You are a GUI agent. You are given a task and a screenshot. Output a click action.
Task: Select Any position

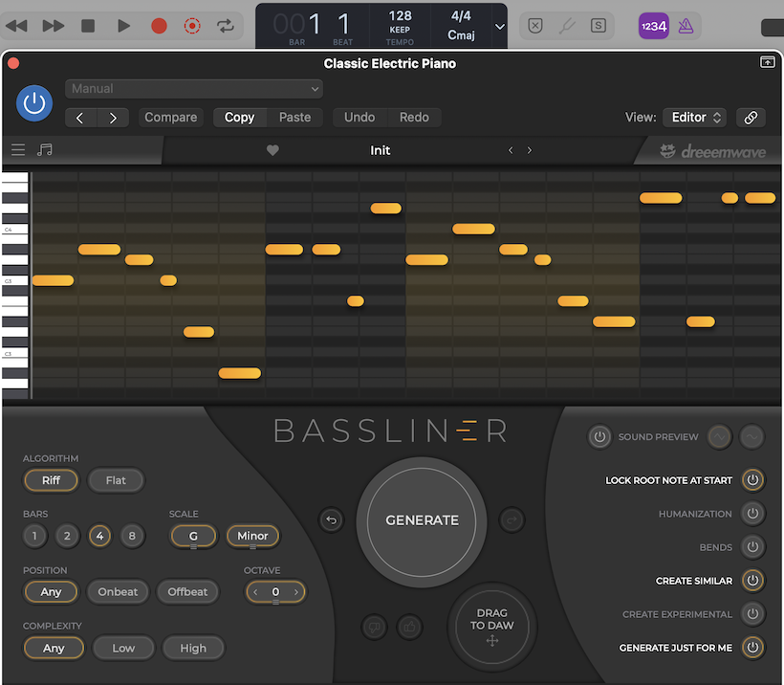pyautogui.click(x=51, y=592)
